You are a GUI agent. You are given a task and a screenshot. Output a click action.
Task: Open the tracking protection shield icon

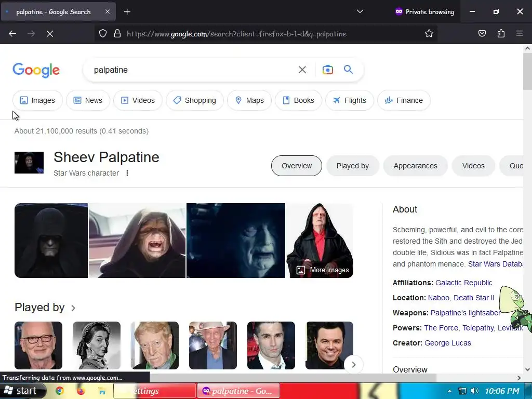103,33
